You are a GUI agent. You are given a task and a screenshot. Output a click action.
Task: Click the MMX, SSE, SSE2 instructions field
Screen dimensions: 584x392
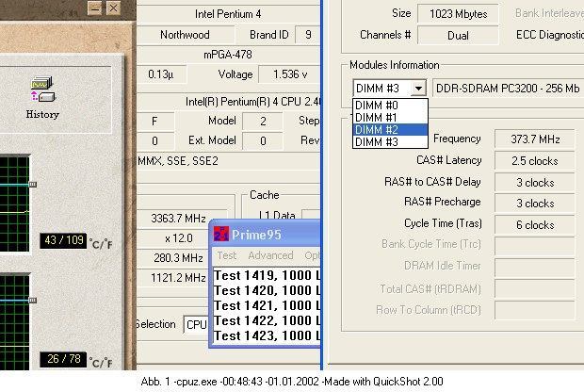[229, 161]
